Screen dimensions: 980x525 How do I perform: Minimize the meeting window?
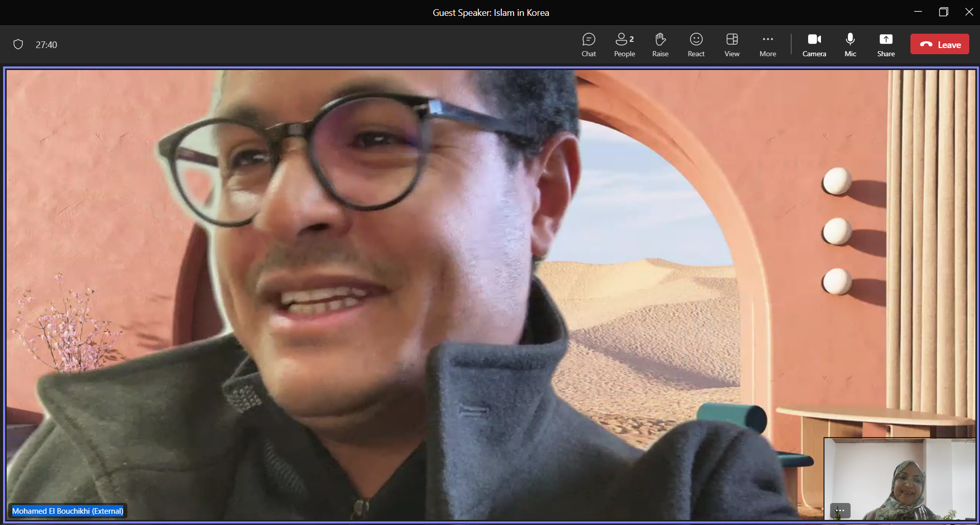click(x=918, y=12)
